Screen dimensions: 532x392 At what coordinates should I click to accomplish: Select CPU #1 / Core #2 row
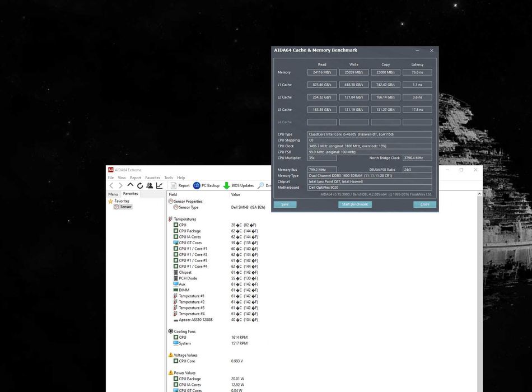(216, 255)
